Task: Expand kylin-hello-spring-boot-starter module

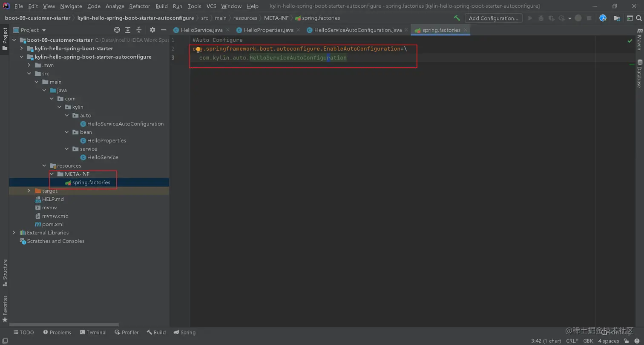Action: coord(22,48)
